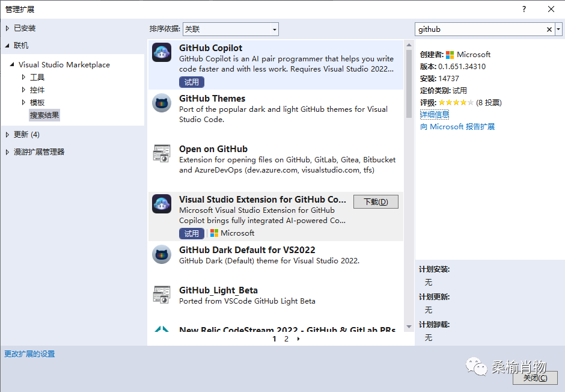This screenshot has height=392, width=565.
Task: Click the Microsoft creator name in details
Action: (474, 54)
